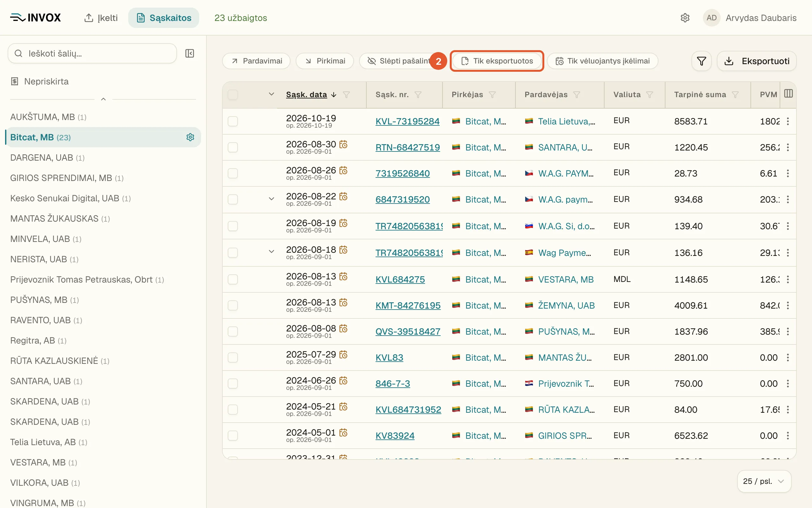Sort by Sąsk. data column header
Viewport: 812px width, 508px height.
[x=306, y=95]
